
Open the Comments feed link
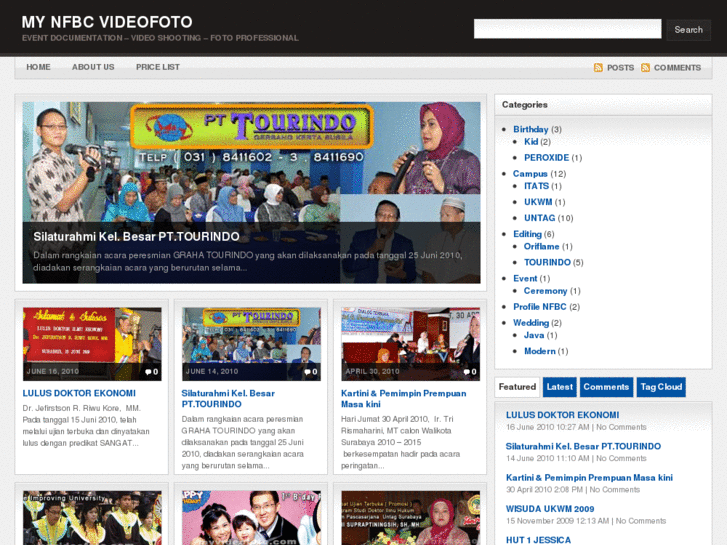coord(677,68)
